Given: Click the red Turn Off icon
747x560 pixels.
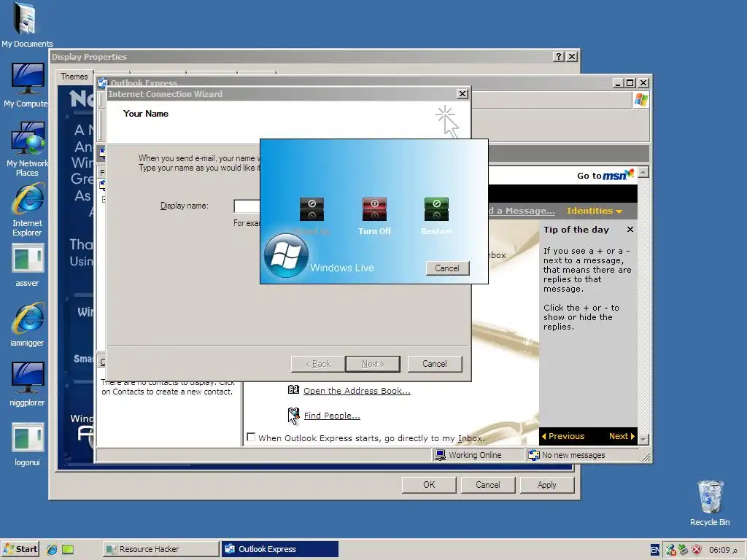Looking at the screenshot, I should 374,209.
